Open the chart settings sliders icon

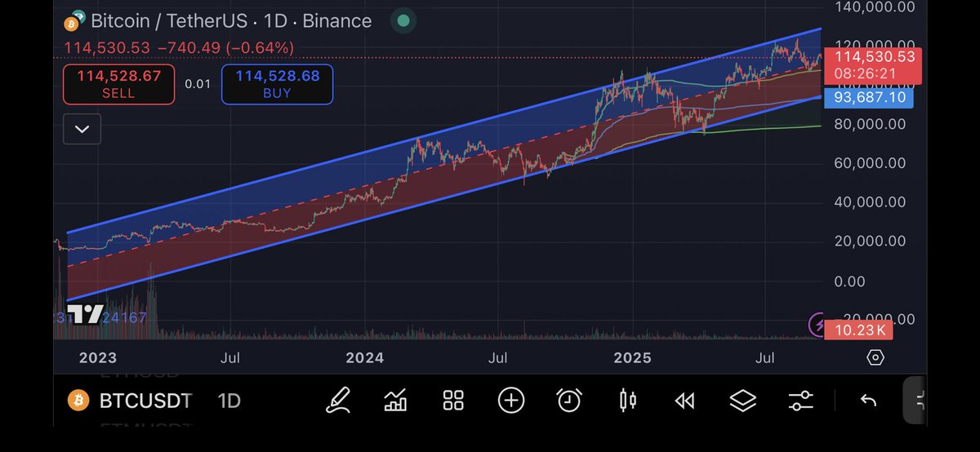coord(801,401)
